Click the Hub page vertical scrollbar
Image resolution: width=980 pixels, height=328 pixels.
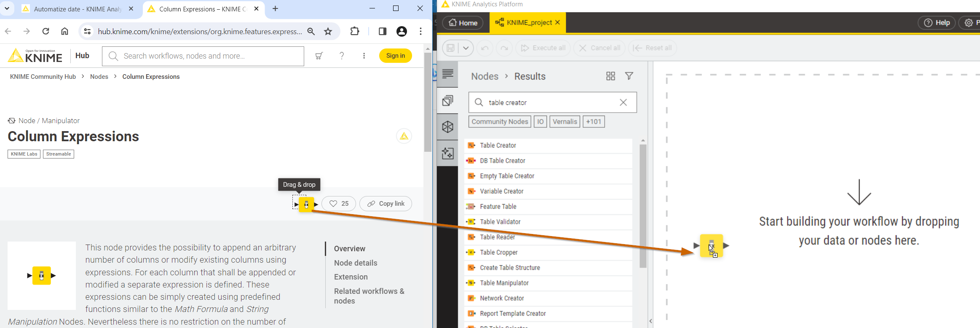point(428,102)
